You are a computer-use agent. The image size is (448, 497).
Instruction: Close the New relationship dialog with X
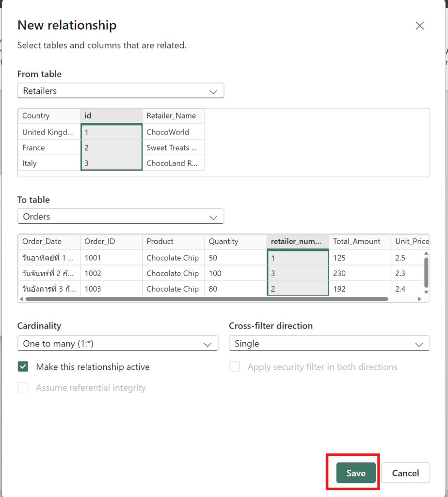click(420, 26)
